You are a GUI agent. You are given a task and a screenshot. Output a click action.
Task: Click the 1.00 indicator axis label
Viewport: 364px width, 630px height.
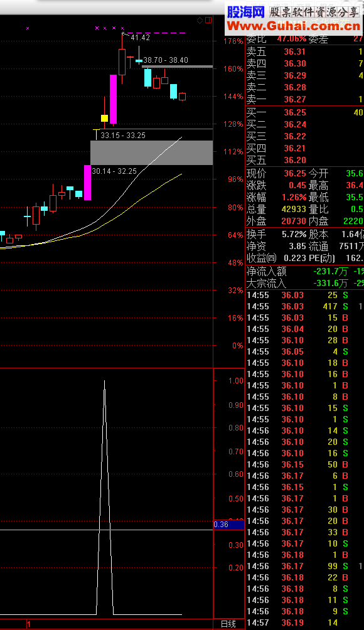[x=236, y=380]
